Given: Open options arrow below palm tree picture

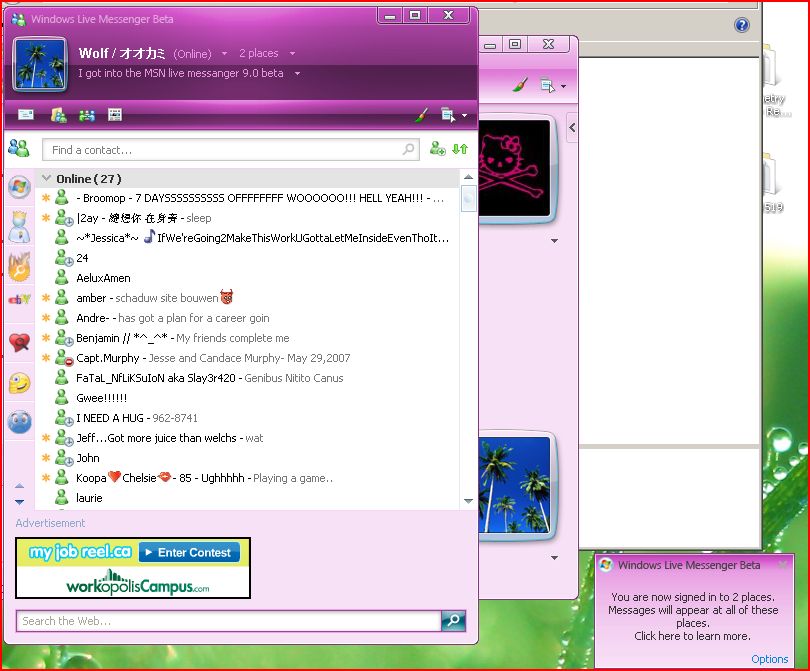Looking at the screenshot, I should [554, 557].
